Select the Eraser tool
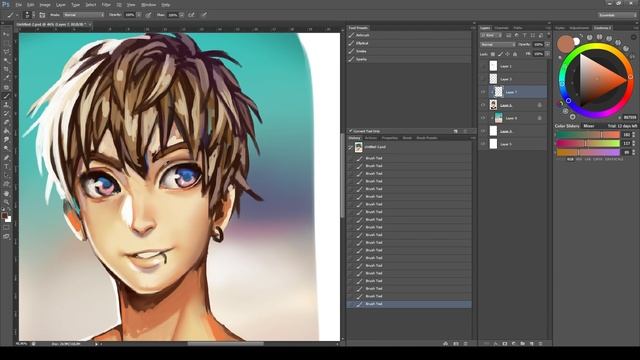The height and width of the screenshot is (360, 640). pyautogui.click(x=6, y=122)
